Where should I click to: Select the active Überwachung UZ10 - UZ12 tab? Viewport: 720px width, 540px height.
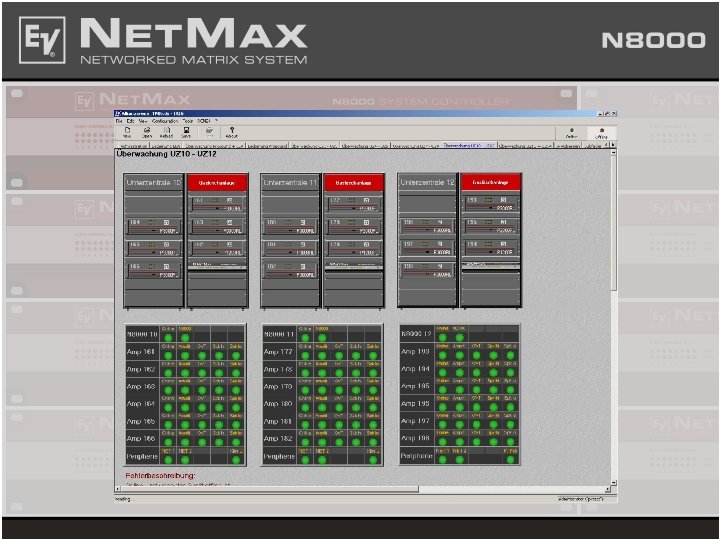pos(469,145)
